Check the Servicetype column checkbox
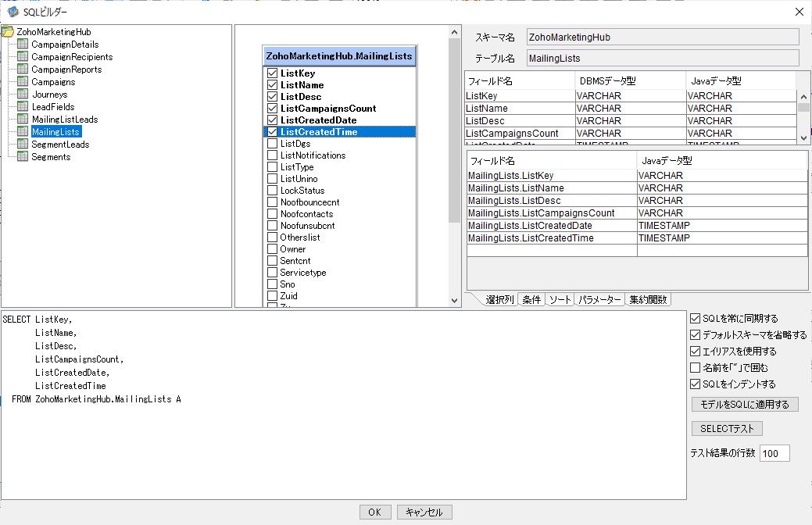This screenshot has width=812, height=525. [273, 273]
